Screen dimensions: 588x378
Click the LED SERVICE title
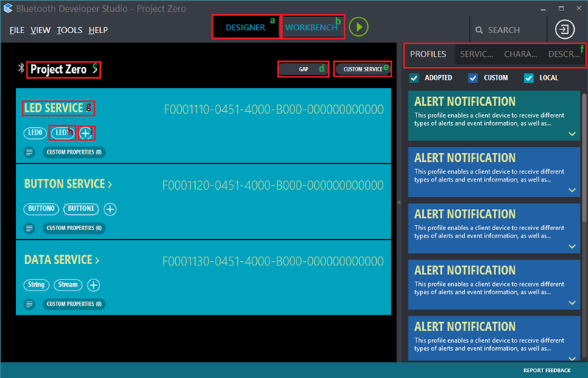(x=54, y=108)
